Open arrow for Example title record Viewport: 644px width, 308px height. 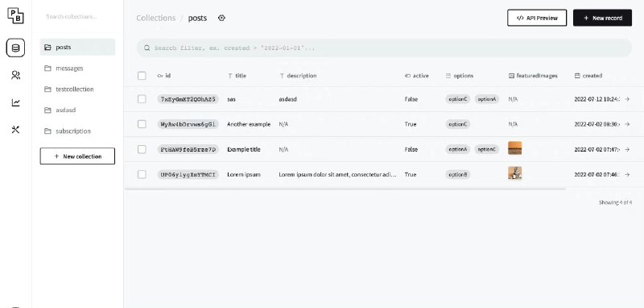(627, 150)
